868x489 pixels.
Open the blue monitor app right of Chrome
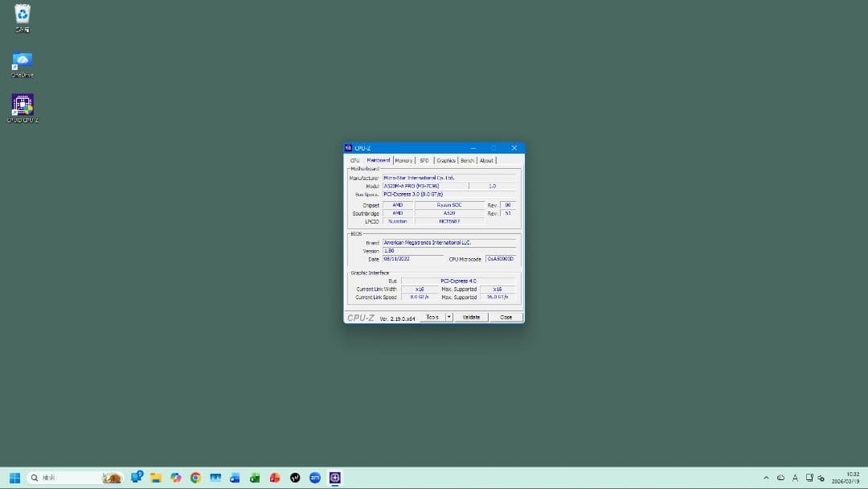pyautogui.click(x=215, y=478)
